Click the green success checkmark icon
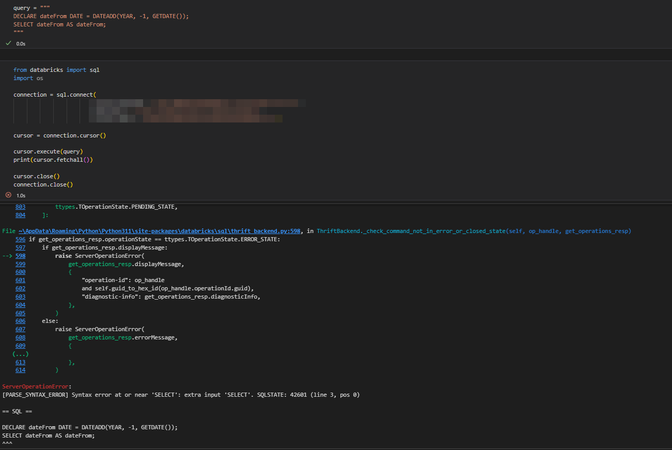672x450 pixels. click(8, 44)
